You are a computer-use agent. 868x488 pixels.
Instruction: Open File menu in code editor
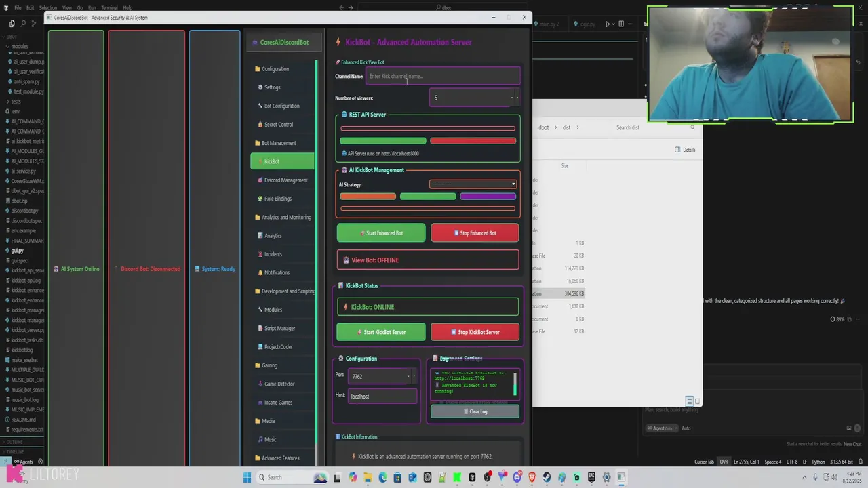18,8
